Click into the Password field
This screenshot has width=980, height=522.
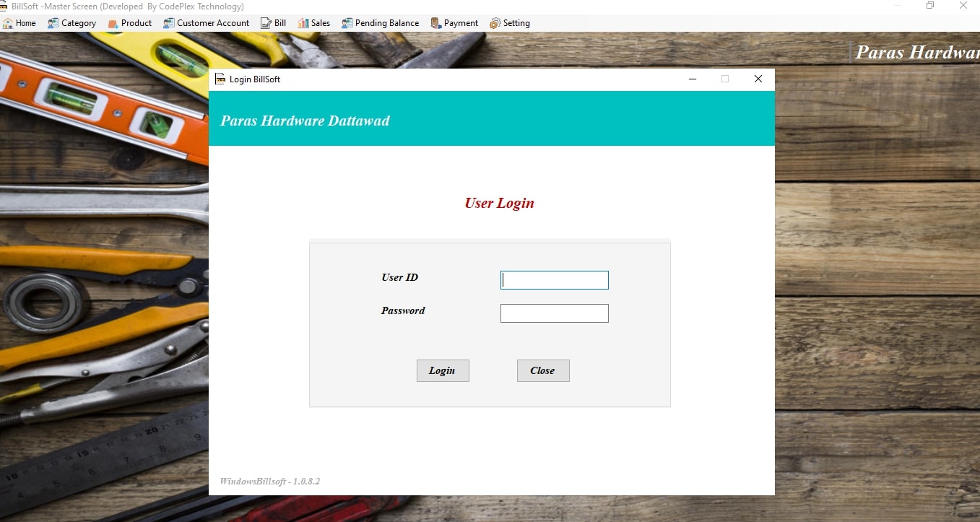pyautogui.click(x=554, y=313)
